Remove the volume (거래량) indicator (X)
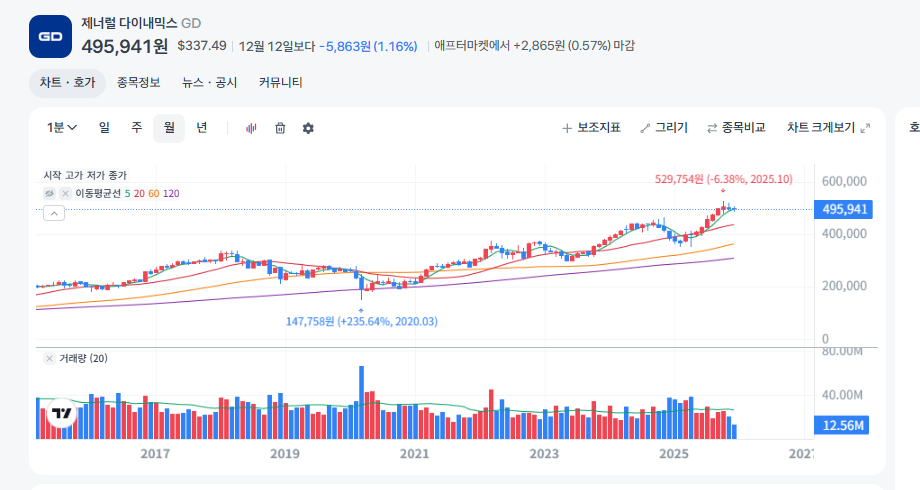The image size is (920, 490). [49, 359]
